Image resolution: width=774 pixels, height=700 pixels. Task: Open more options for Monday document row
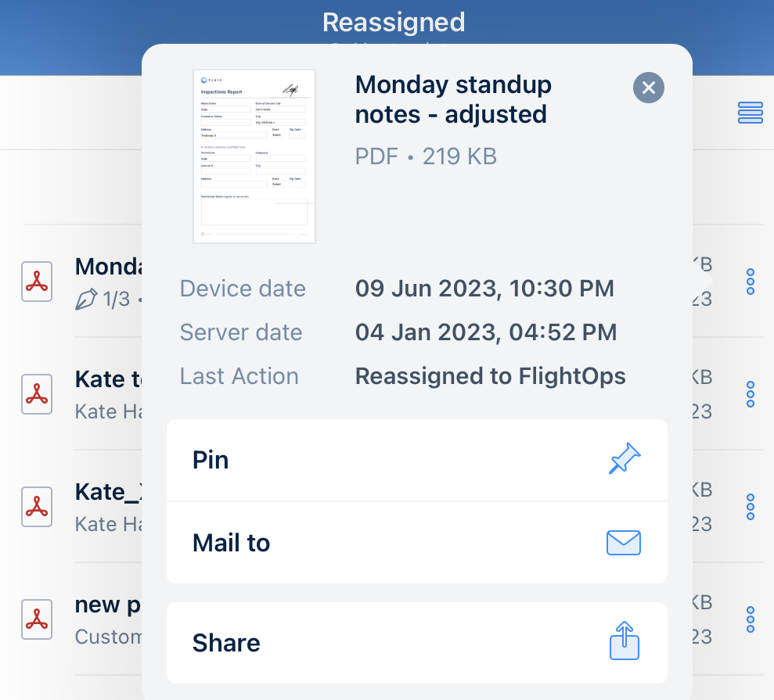click(750, 282)
